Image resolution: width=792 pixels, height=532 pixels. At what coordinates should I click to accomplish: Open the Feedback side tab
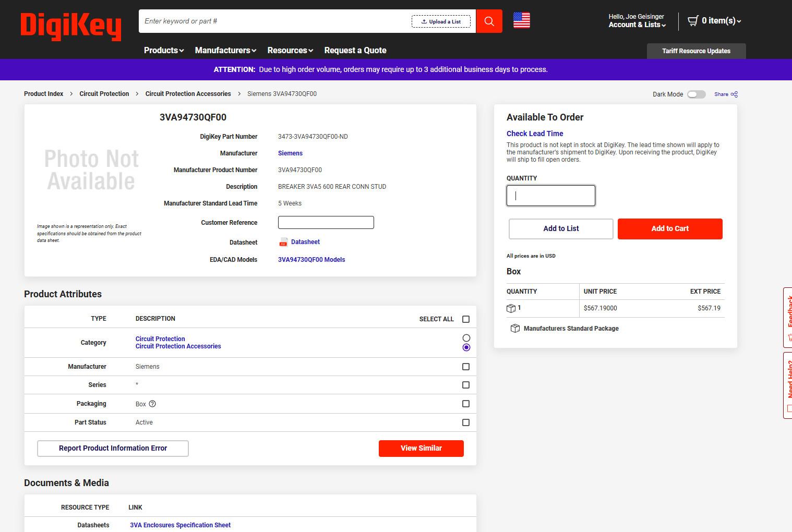pos(788,318)
